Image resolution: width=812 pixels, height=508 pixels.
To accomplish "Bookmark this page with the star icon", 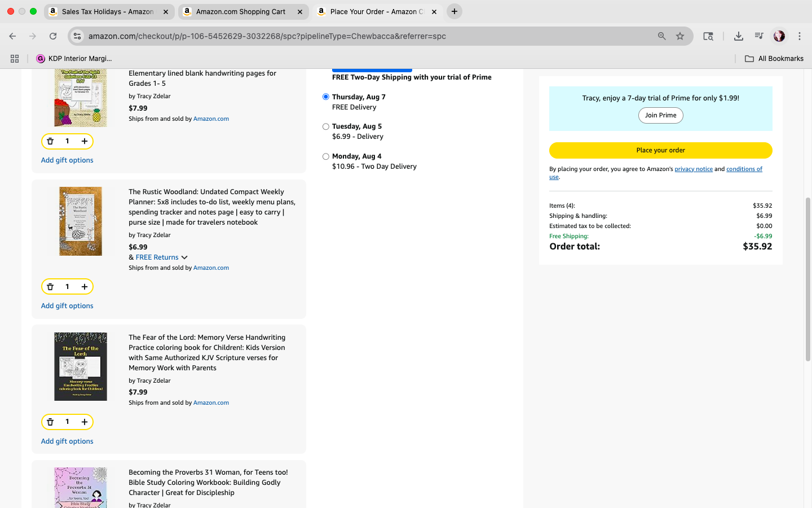I will click(x=680, y=36).
